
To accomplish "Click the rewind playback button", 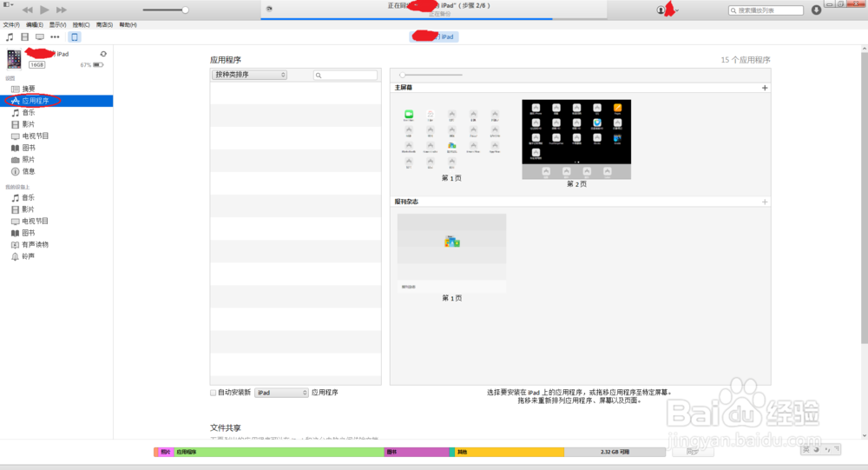I will pyautogui.click(x=27, y=10).
